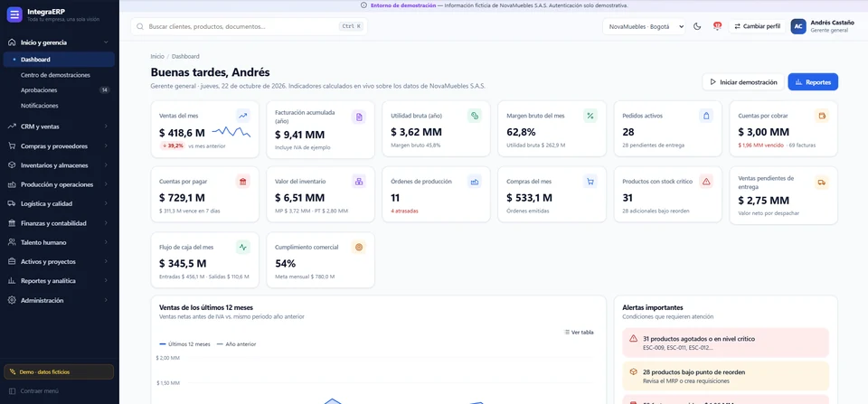Click the Demo · datos ficticios badge

59,371
